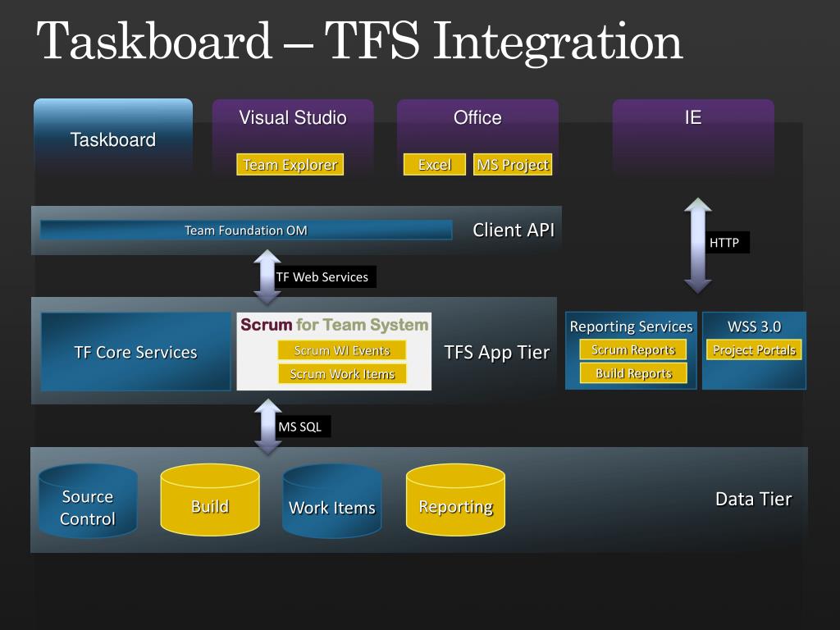Select the Scrum Reports yellow label

click(x=633, y=349)
